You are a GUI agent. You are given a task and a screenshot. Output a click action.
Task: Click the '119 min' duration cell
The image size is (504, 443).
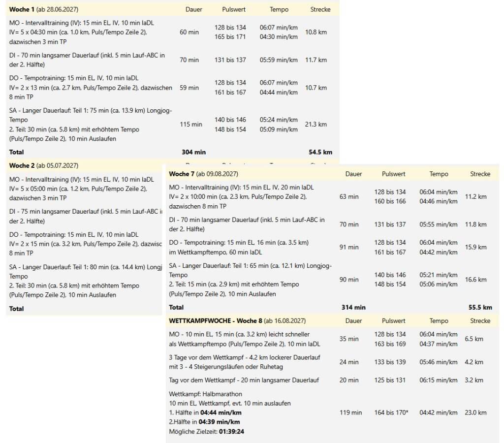(x=350, y=413)
